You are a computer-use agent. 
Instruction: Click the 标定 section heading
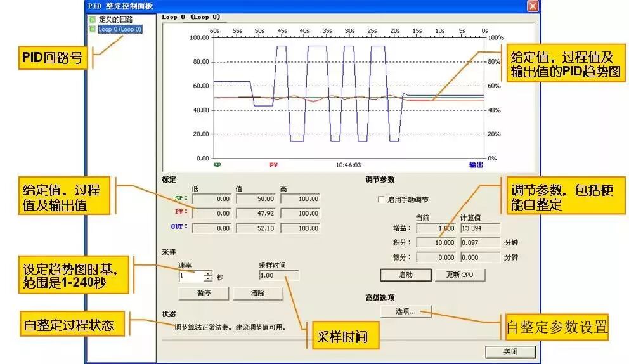tap(169, 180)
